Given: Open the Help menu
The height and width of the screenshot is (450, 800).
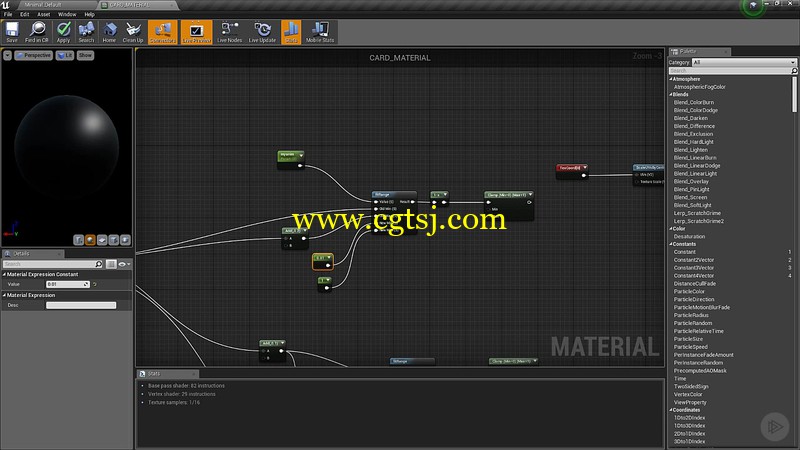Looking at the screenshot, I should pos(89,14).
